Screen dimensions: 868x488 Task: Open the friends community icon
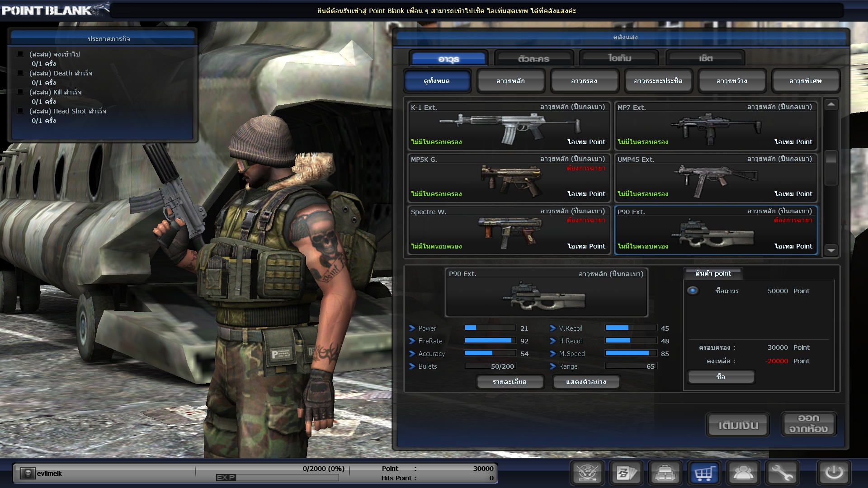[x=743, y=473]
